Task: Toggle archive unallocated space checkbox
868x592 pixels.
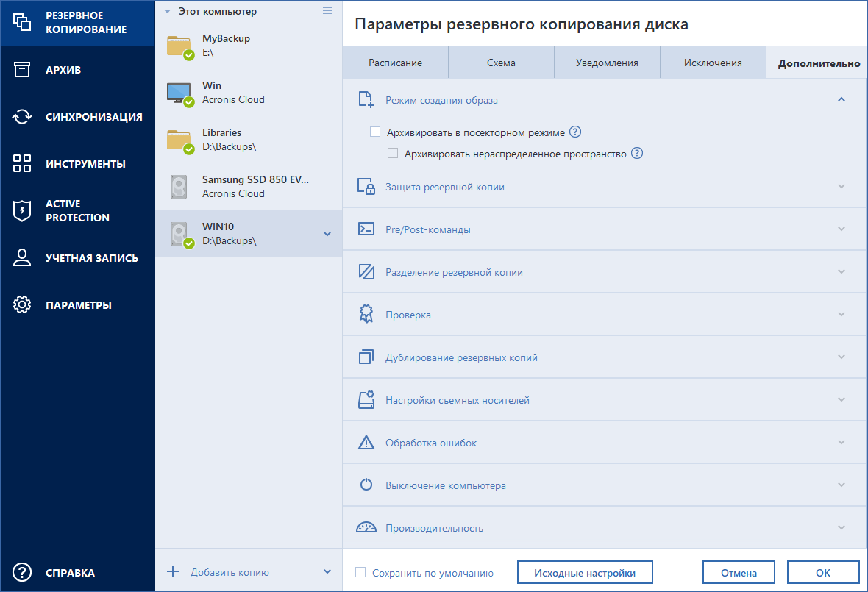Action: 393,154
